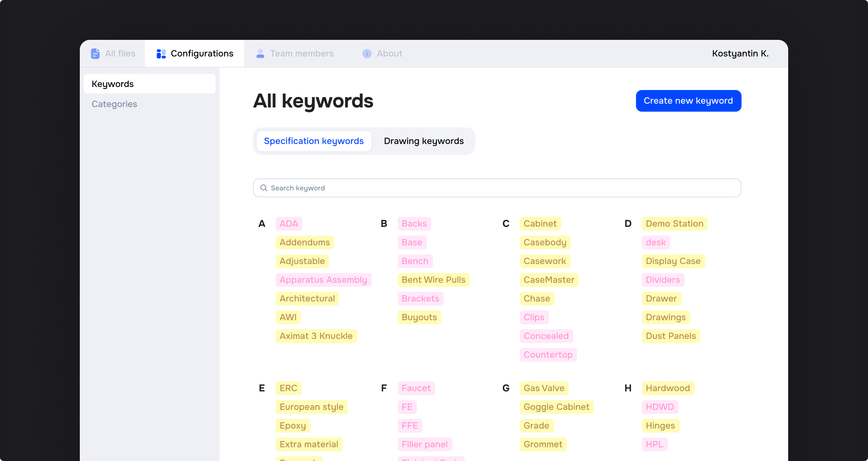Select the pink ADA keyword tag

288,224
